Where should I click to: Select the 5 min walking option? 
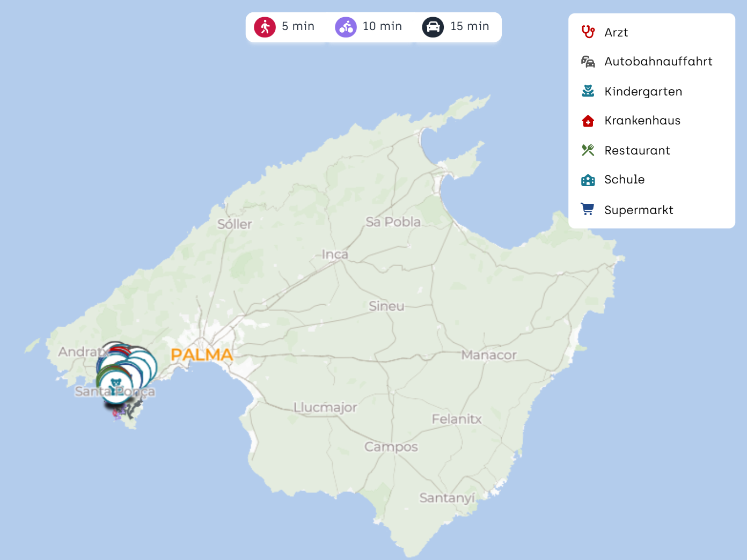coord(298,26)
